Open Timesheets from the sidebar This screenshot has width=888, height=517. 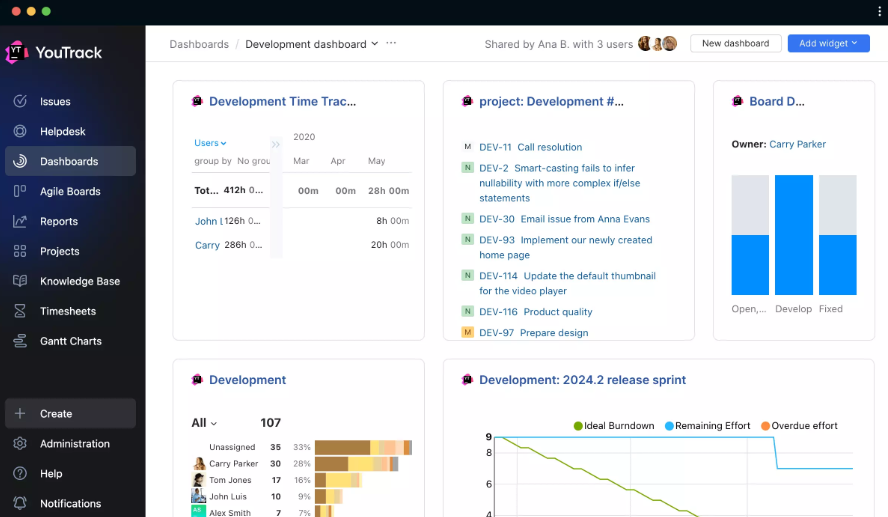pos(70,311)
